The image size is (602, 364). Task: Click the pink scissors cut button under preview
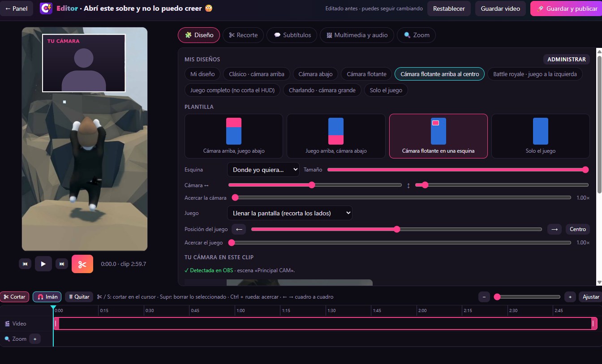click(x=82, y=264)
